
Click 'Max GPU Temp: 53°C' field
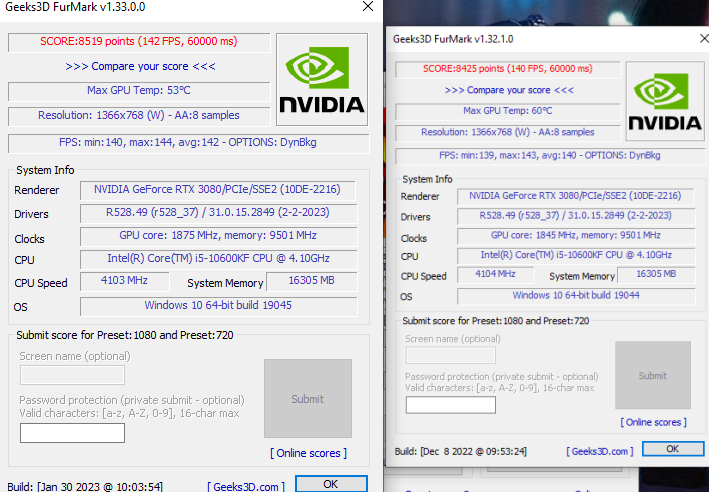pyautogui.click(x=139, y=91)
